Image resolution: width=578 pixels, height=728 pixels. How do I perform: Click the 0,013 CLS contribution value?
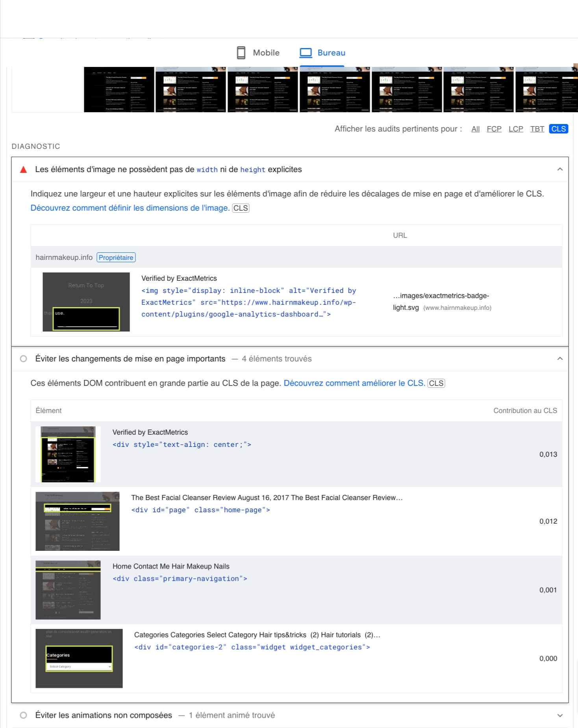click(x=548, y=454)
